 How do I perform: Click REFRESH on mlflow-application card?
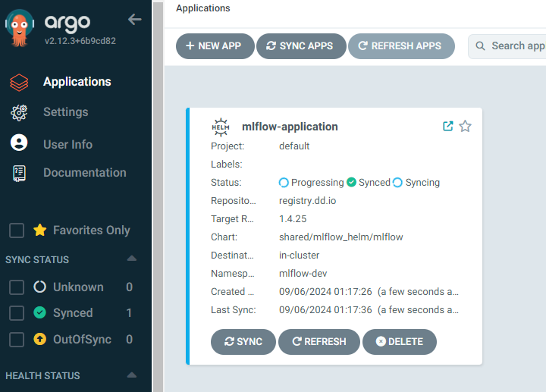click(x=319, y=342)
